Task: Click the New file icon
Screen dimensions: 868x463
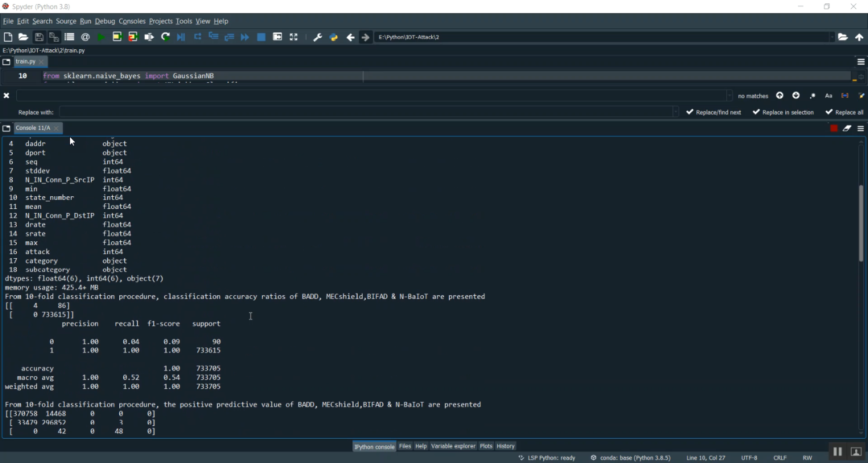Action: point(8,37)
